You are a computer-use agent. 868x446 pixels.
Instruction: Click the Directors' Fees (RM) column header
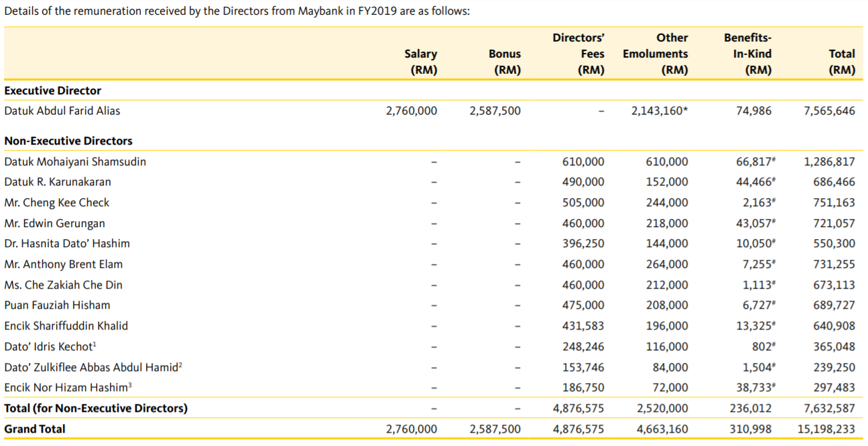click(578, 54)
